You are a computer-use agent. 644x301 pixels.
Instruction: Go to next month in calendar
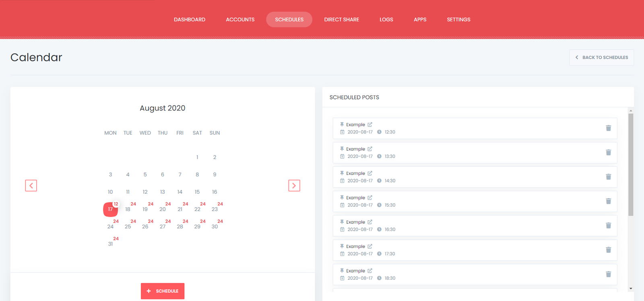click(x=294, y=186)
